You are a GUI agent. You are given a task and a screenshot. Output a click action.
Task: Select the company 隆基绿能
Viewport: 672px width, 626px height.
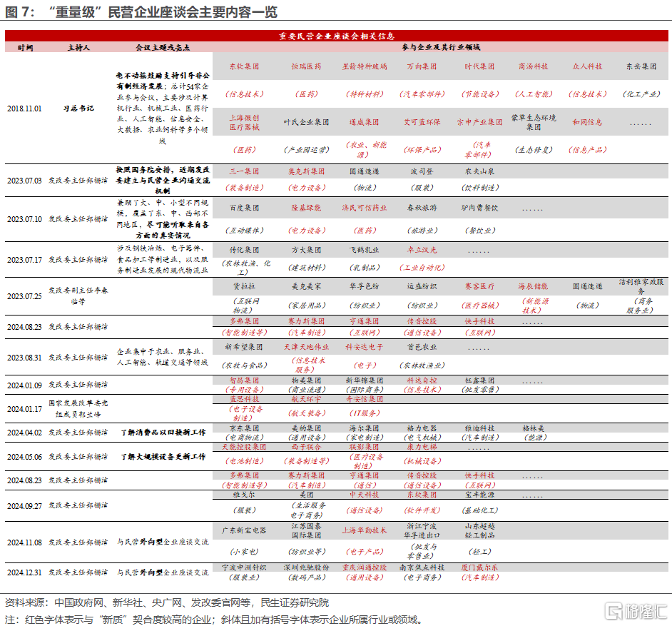306,208
